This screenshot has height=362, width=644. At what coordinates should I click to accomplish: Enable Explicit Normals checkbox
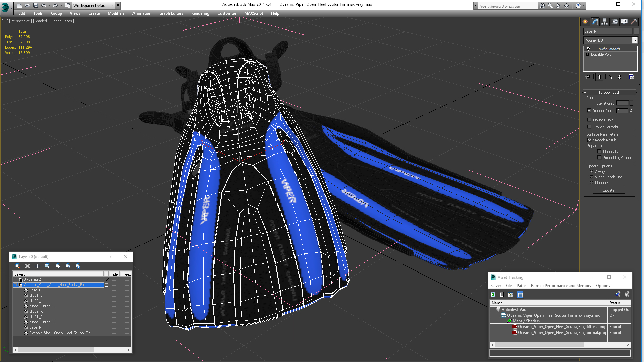pyautogui.click(x=589, y=127)
